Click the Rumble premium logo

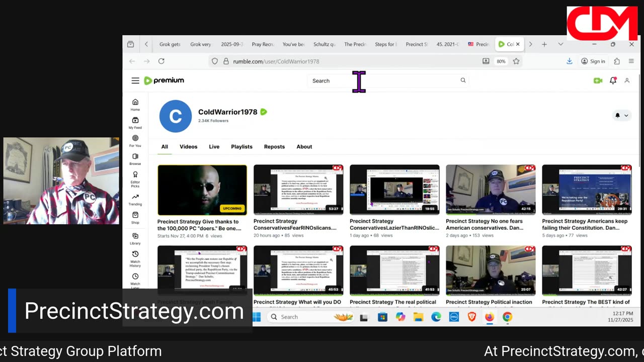[164, 80]
